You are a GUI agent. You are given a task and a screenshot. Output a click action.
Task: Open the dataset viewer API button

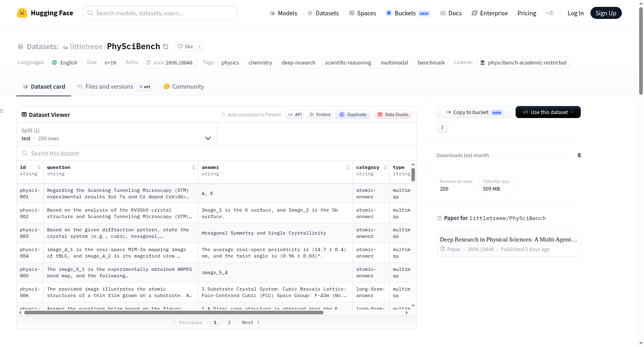pyautogui.click(x=295, y=114)
